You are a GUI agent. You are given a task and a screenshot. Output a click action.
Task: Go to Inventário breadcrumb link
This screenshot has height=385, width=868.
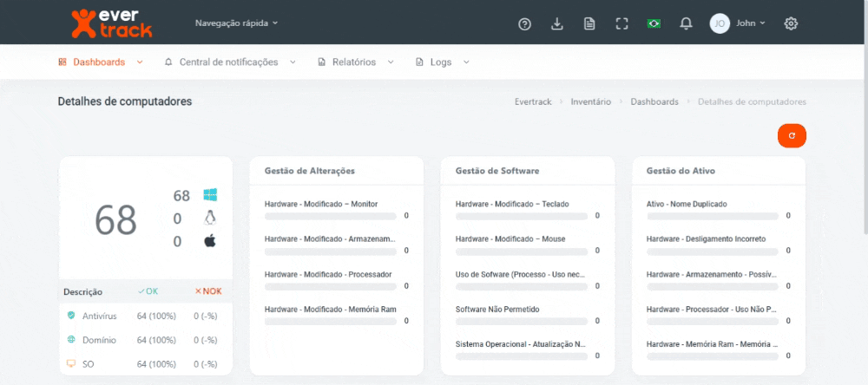click(x=590, y=101)
